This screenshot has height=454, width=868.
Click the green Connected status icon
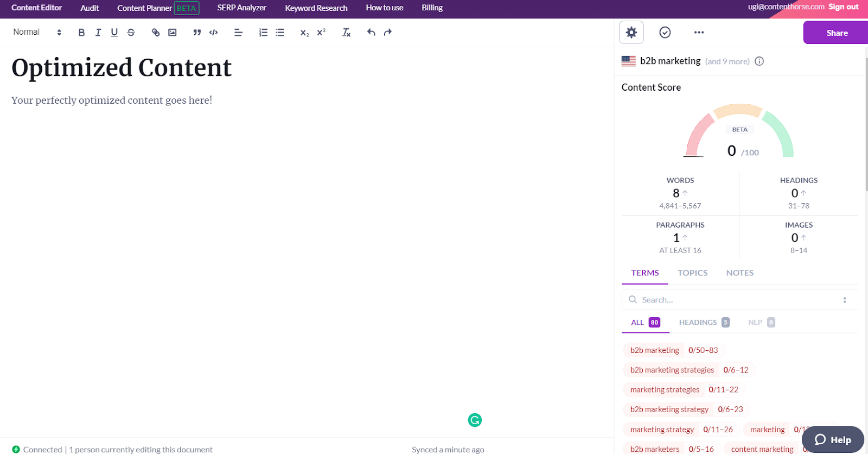[16, 449]
